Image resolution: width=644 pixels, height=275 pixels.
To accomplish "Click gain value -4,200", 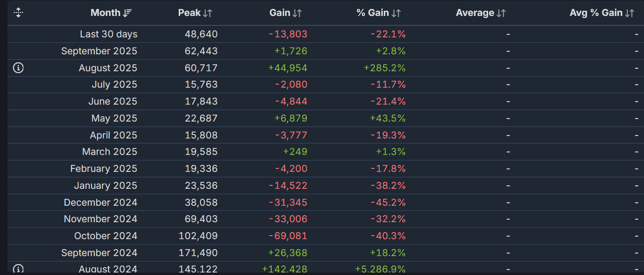I will coord(291,169).
